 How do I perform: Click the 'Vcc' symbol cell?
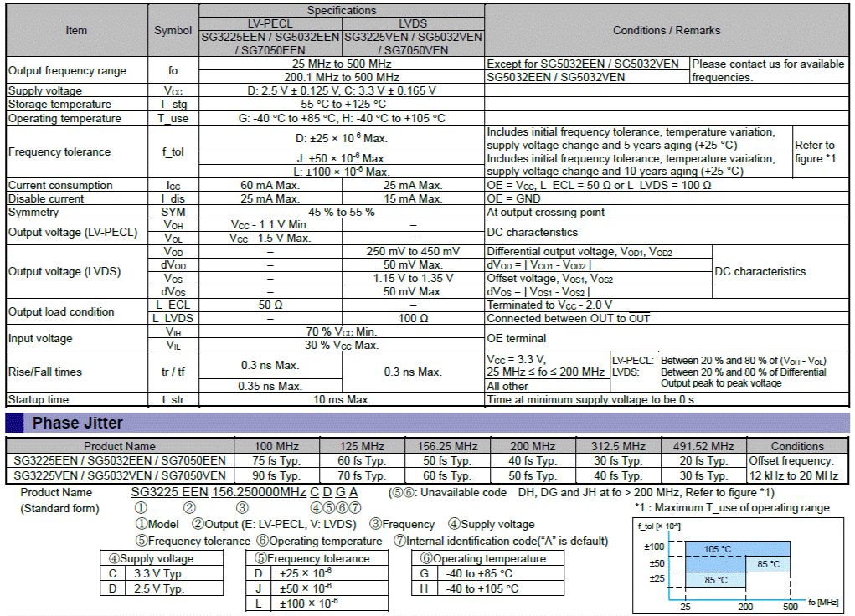coord(173,90)
